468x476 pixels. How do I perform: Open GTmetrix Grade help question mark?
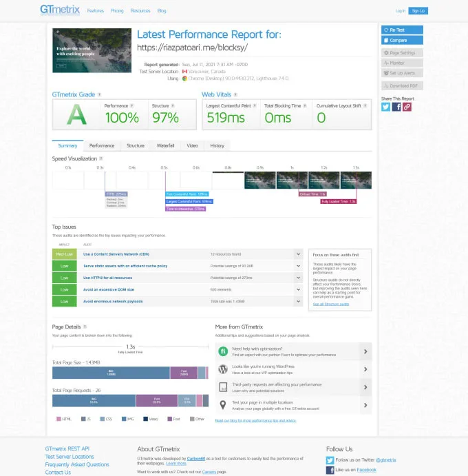pyautogui.click(x=100, y=94)
